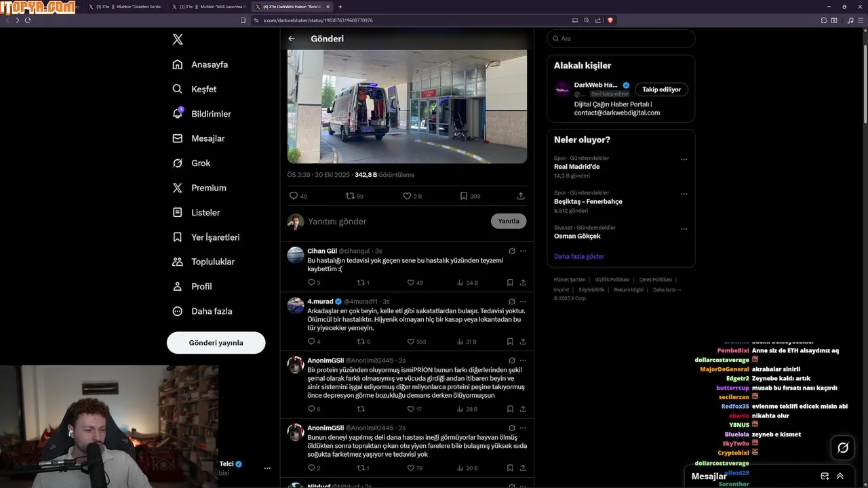
Task: Open more options on AnonimGSli PRİON reply
Action: (x=523, y=360)
